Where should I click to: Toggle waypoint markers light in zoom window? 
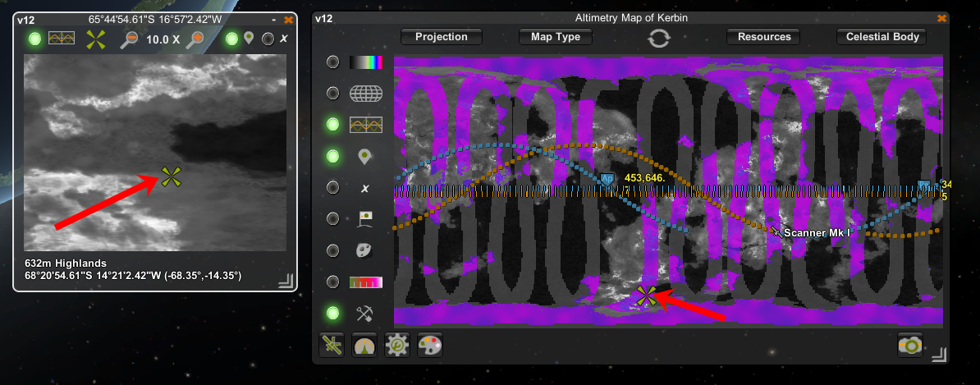point(232,39)
